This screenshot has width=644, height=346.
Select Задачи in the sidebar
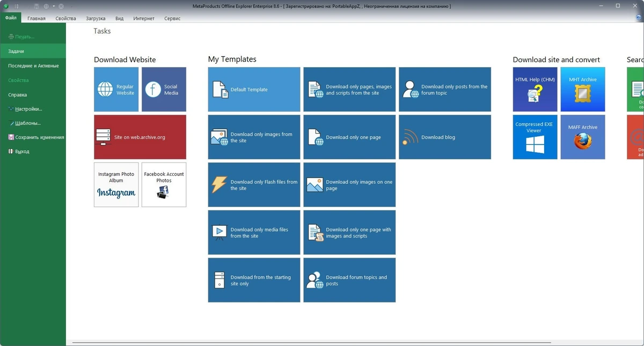[33, 51]
